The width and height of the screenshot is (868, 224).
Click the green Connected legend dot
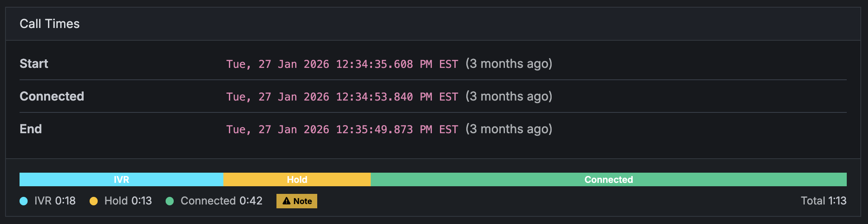[170, 201]
